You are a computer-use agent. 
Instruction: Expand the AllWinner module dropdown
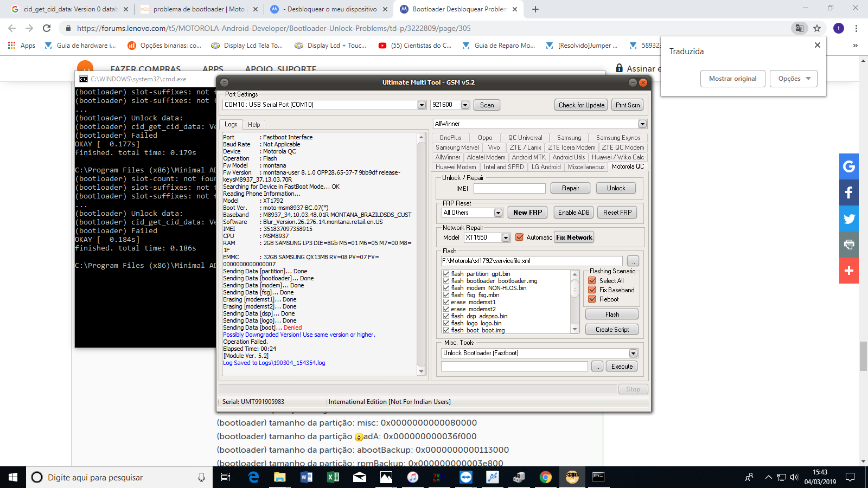tap(642, 124)
